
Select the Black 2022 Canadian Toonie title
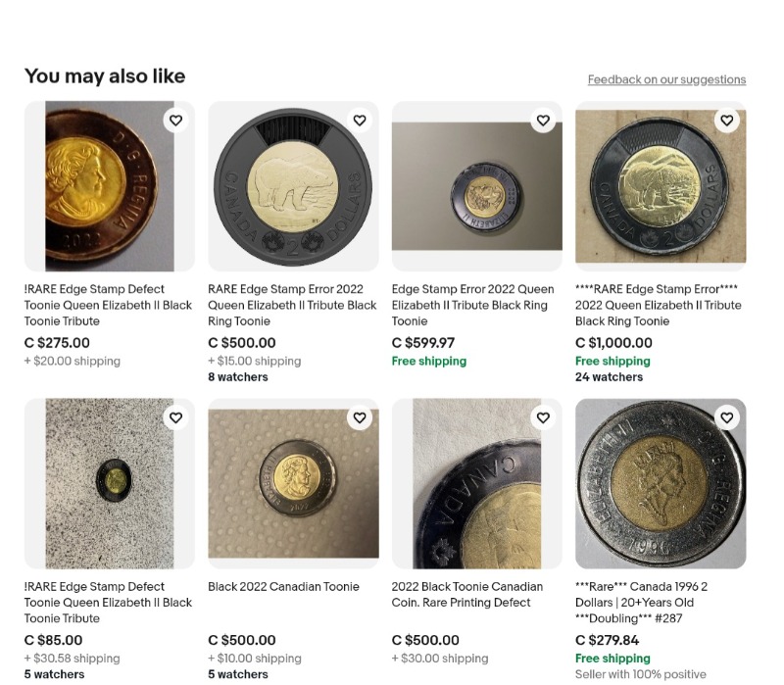283,587
